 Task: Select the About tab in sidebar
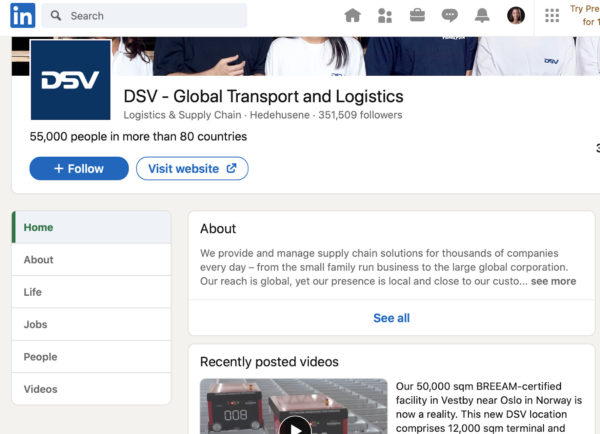pos(91,259)
